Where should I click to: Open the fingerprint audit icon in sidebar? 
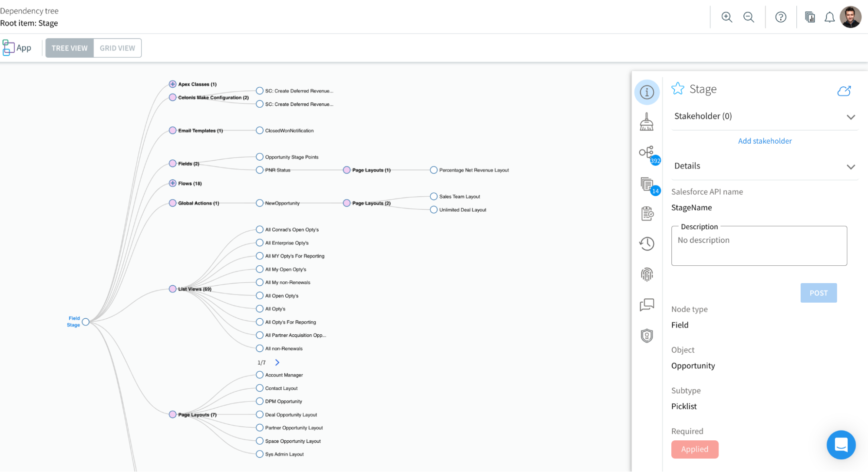coord(647,274)
